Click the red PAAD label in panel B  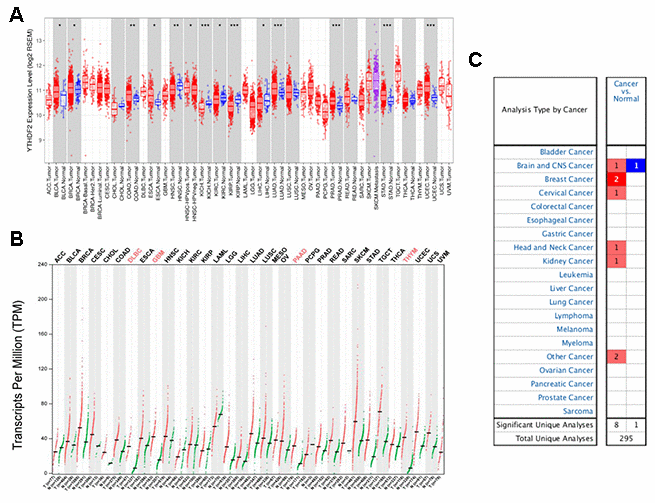pos(298,249)
